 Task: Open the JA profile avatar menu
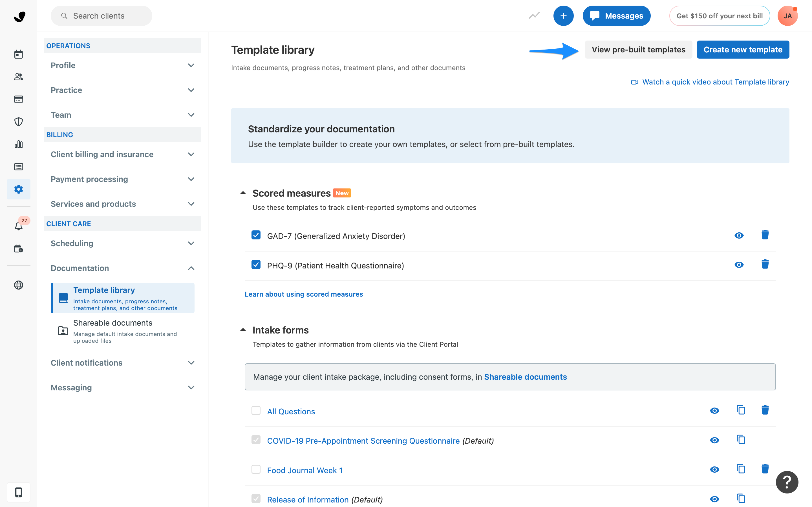pos(787,15)
